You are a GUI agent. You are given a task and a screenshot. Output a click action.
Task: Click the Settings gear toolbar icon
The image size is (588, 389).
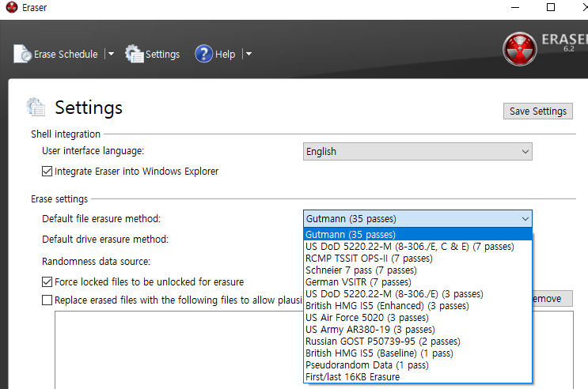(x=135, y=54)
